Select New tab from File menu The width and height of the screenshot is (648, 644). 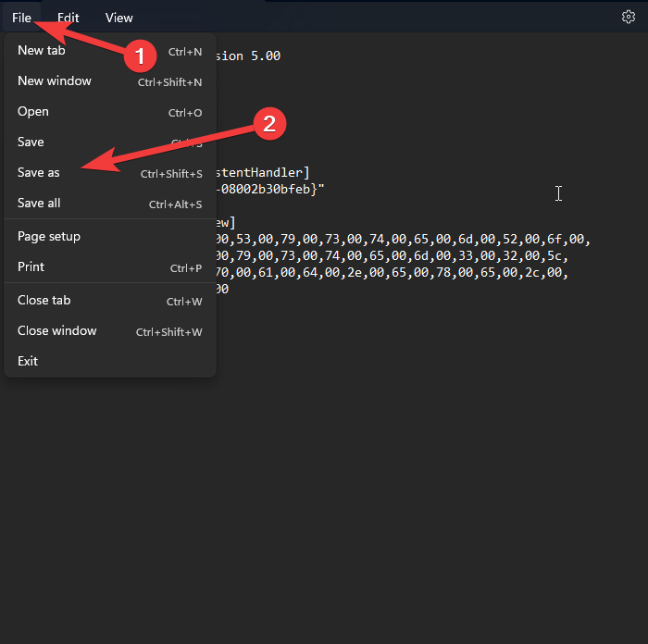pos(42,51)
